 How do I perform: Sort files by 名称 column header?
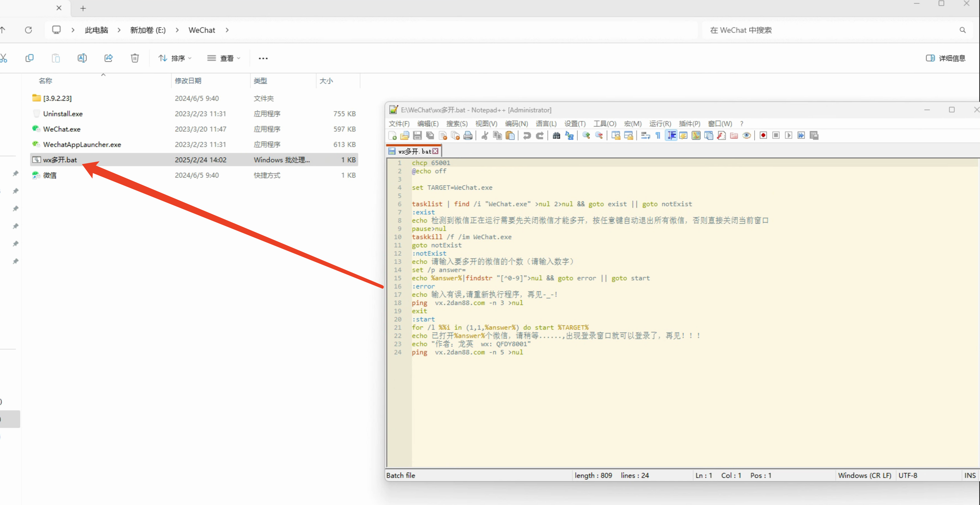click(45, 81)
